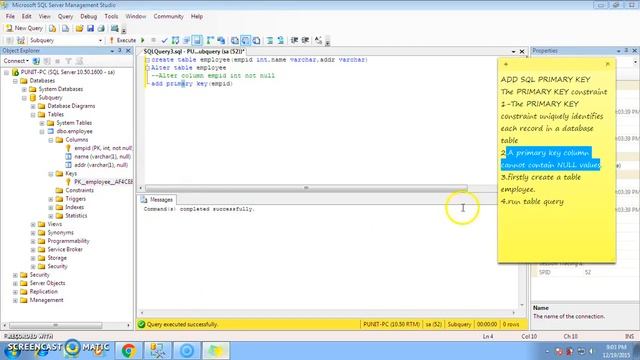Click the Display Estimated Execution Plan icon
The width and height of the screenshot is (640, 360).
[x=176, y=40]
